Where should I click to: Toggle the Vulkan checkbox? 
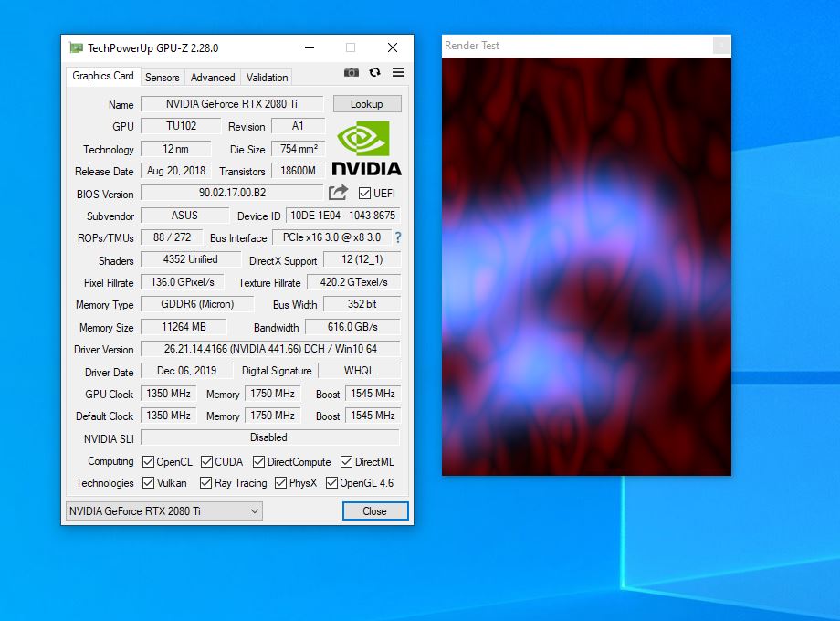149,483
